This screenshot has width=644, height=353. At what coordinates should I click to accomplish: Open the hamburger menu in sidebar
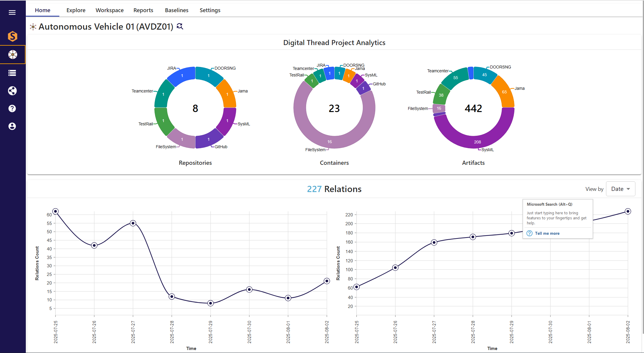(x=12, y=12)
